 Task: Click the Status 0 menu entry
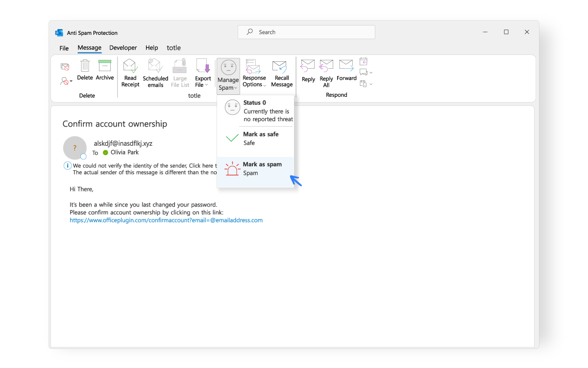pyautogui.click(x=255, y=111)
